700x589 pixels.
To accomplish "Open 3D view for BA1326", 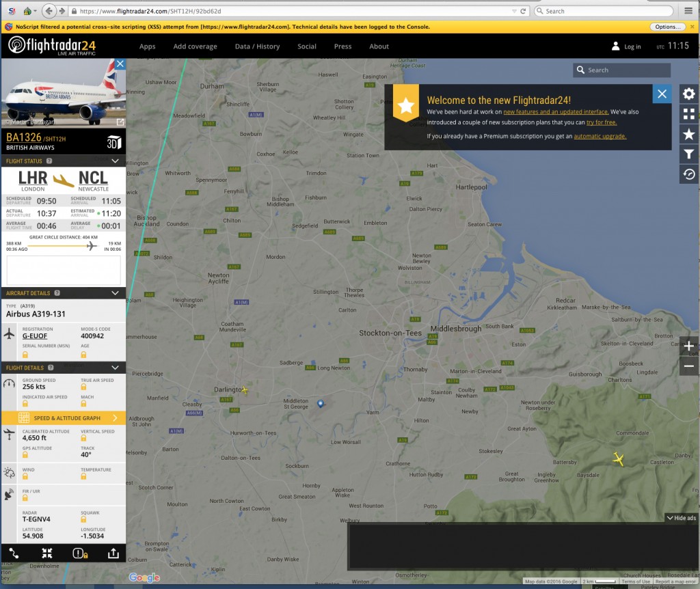I will click(x=114, y=142).
